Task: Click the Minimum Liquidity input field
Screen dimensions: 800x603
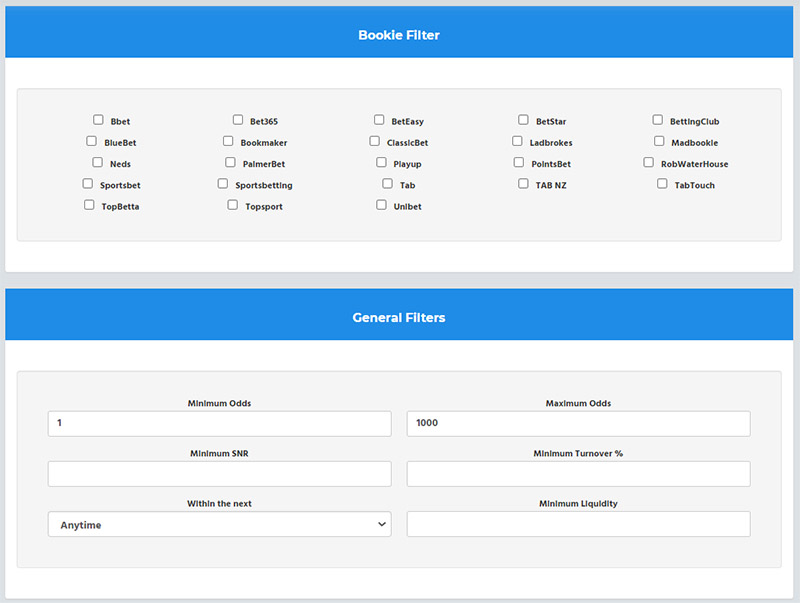Action: 578,523
